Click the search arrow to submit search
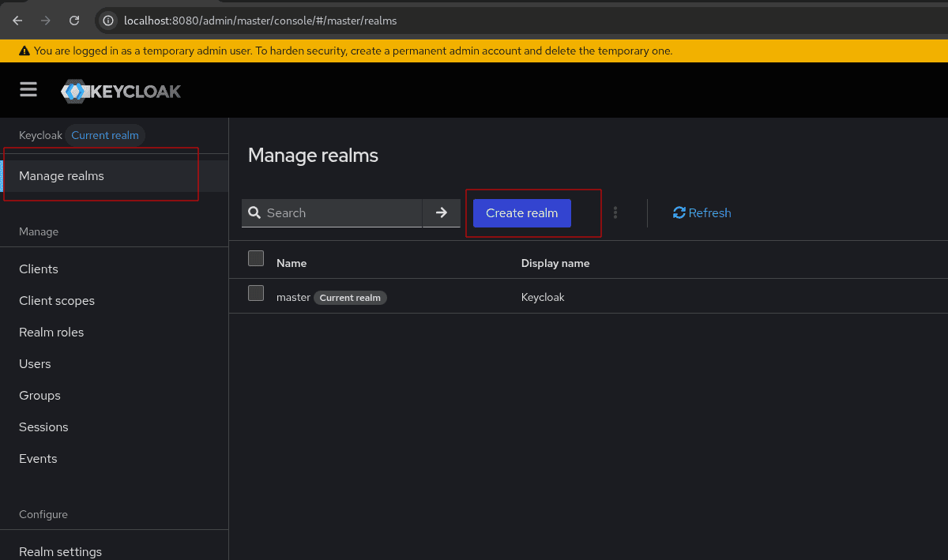Screen dimensions: 948x560 pyautogui.click(x=441, y=212)
